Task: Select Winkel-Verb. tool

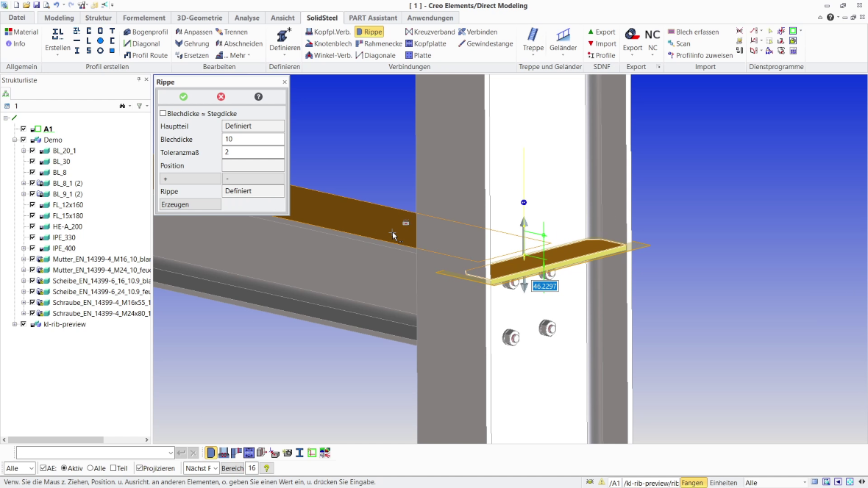Action: click(328, 55)
